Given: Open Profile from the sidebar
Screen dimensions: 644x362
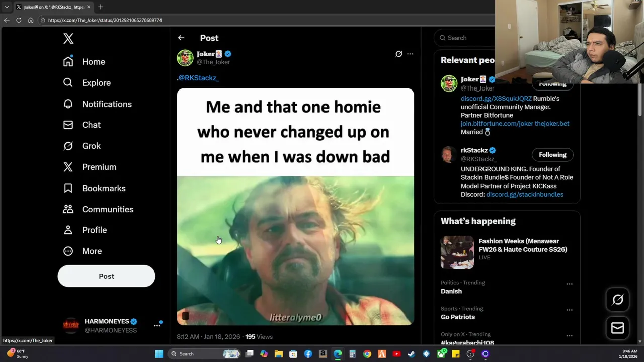Looking at the screenshot, I should [85, 230].
